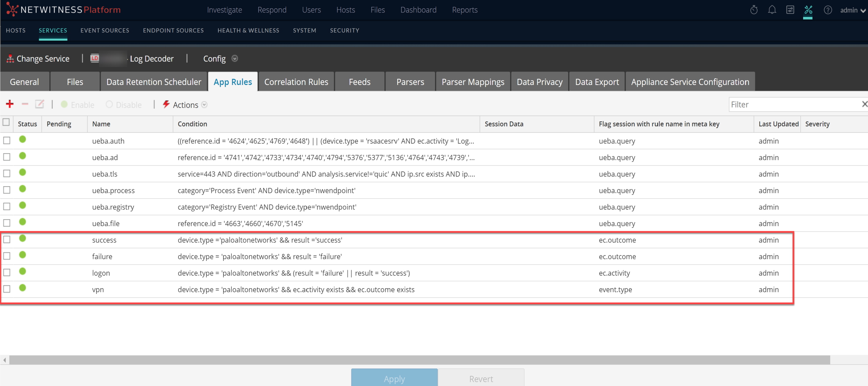Click the Apply button
This screenshot has width=868, height=386.
point(394,378)
